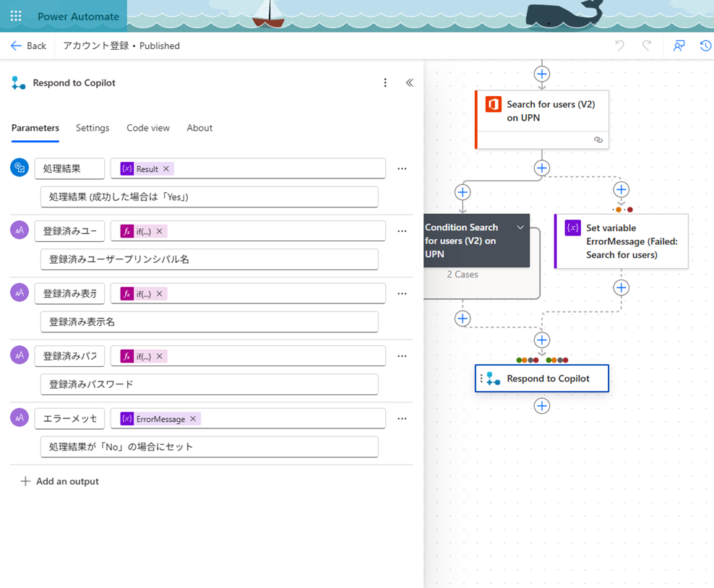Open options menu for 登録済みパス row
Image resolution: width=714 pixels, height=588 pixels.
[402, 356]
